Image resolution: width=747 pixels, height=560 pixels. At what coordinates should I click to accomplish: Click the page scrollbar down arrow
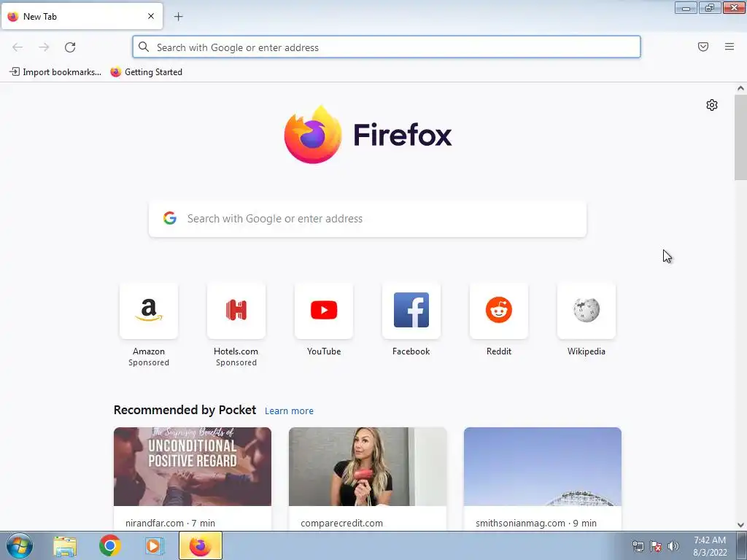coord(740,525)
